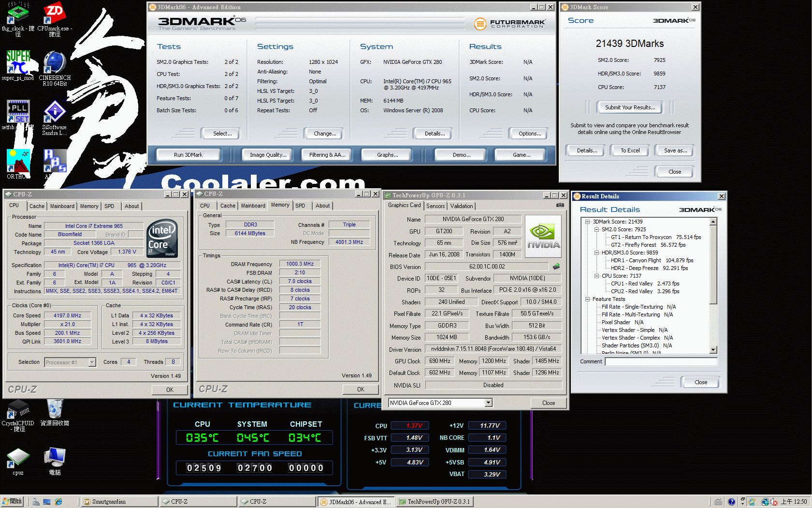Click Result Details scrollbar down arrow
Screen dimensions: 812x508
point(713,349)
